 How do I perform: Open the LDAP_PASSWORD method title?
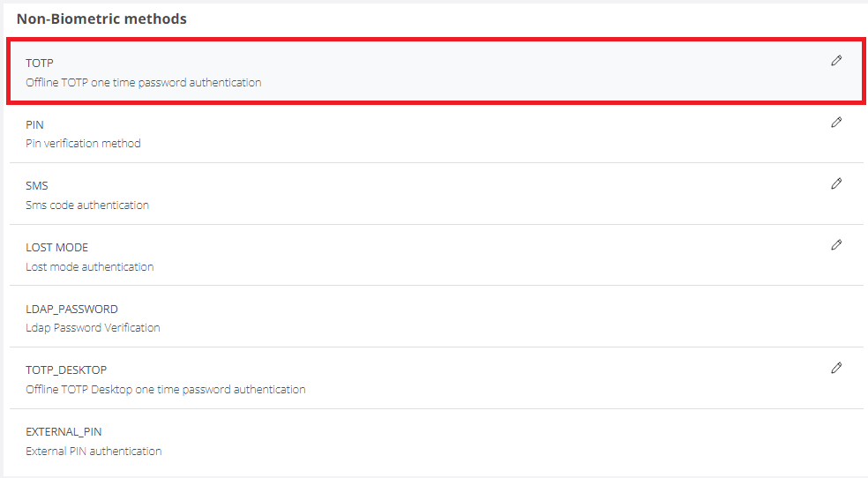click(71, 310)
